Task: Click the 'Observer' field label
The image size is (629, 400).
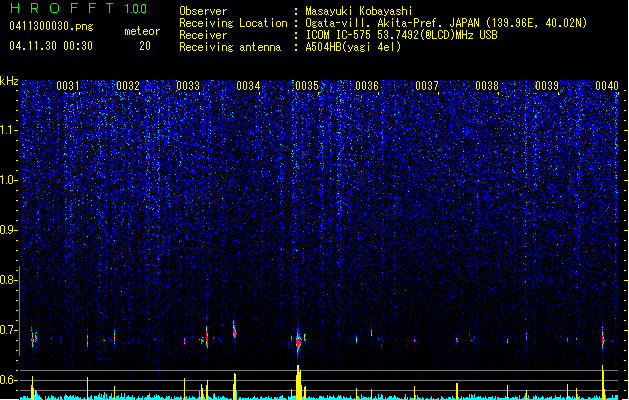Action: coord(203,11)
